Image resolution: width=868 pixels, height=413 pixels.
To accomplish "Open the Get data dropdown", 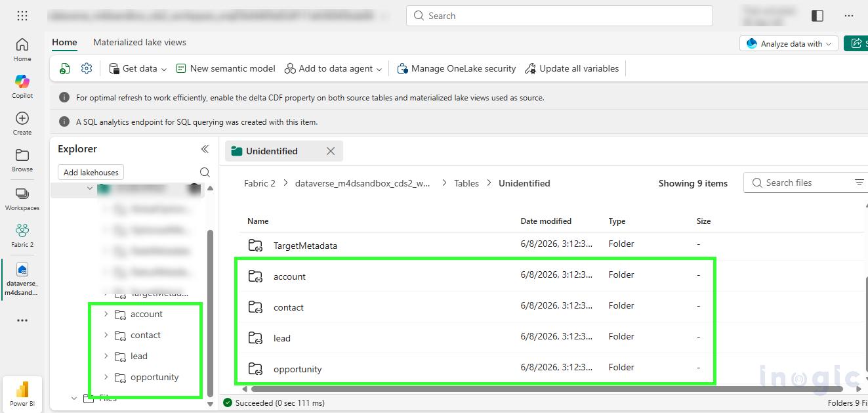I will pyautogui.click(x=138, y=68).
